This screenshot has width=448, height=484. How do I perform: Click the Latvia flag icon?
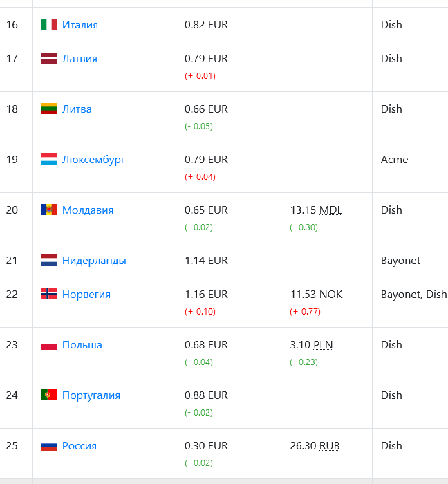click(49, 58)
